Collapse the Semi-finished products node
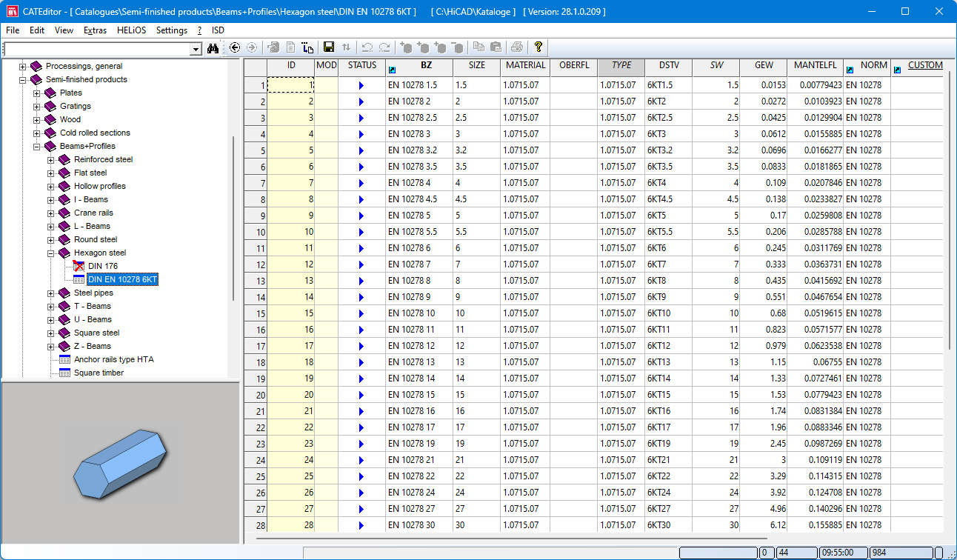 coord(23,79)
